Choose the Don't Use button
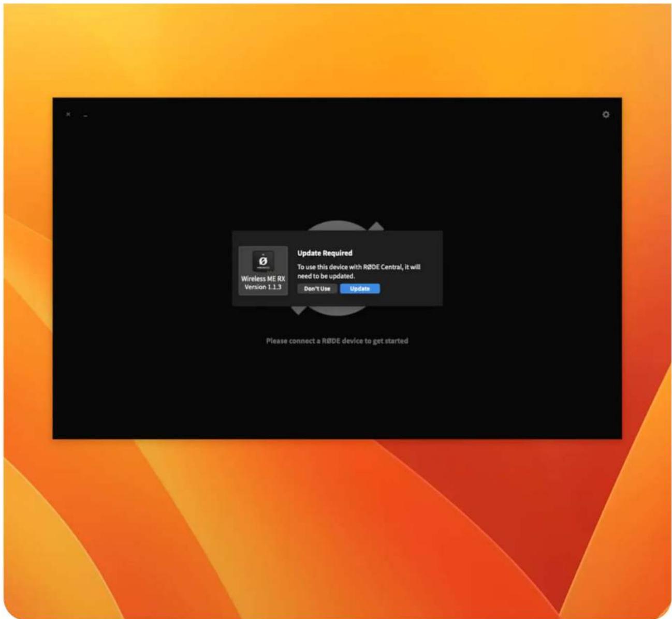 (317, 289)
